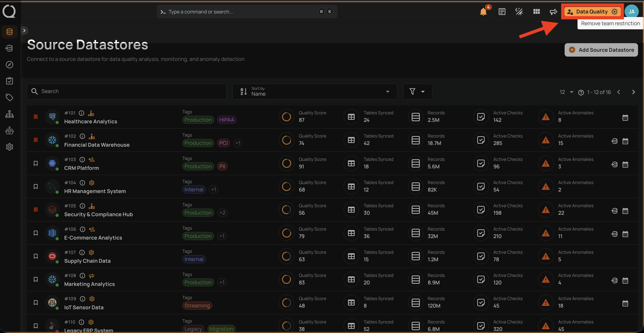Expand the +1 tags on Financial Data Warehouse
The height and width of the screenshot is (333, 644).
tap(238, 143)
